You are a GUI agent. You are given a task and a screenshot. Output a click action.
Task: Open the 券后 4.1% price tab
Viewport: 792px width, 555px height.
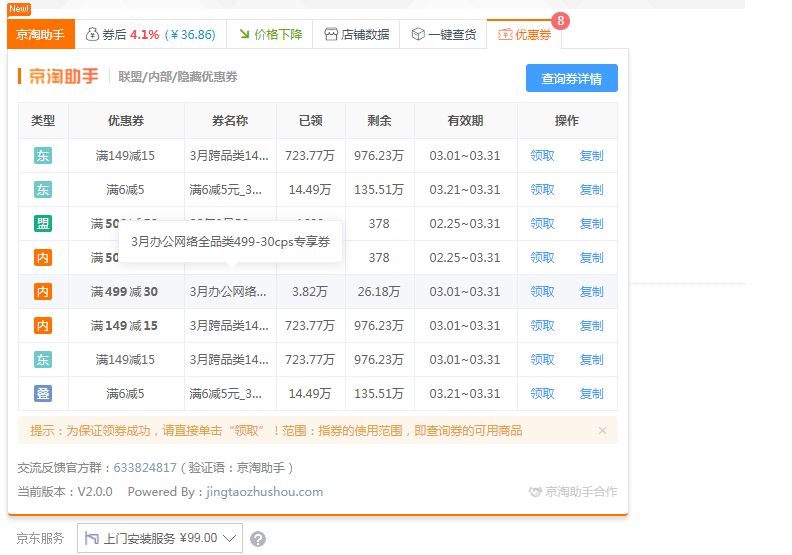tap(151, 34)
